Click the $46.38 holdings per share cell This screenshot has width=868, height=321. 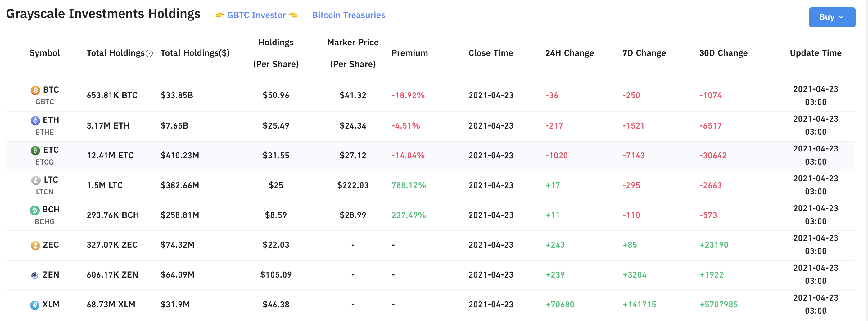point(276,305)
